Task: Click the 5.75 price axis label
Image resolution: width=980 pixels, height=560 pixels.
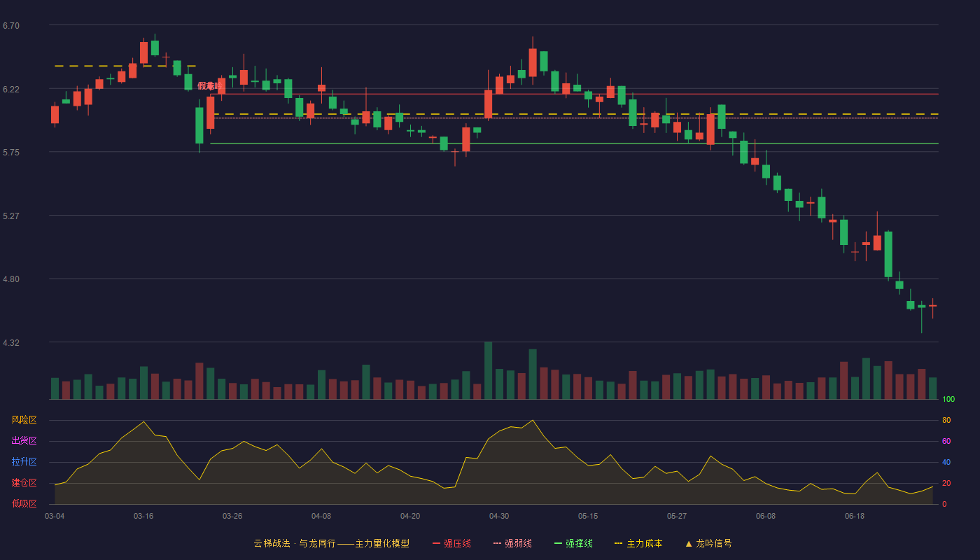Action: pos(11,153)
